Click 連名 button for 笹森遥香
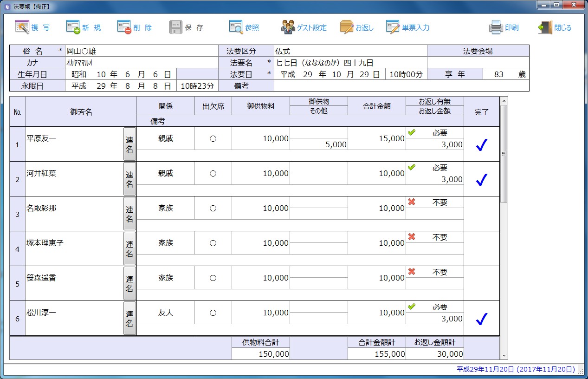The height and width of the screenshot is (379, 588). [x=129, y=283]
